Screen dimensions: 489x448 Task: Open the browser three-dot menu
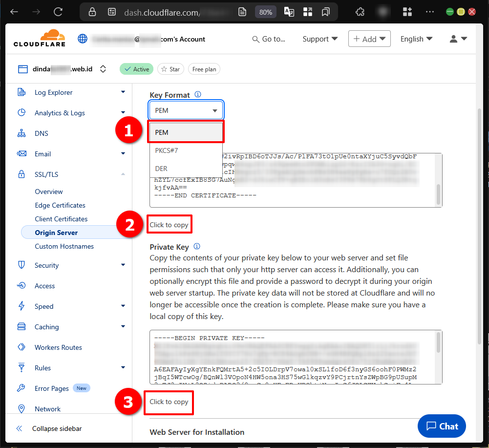[430, 12]
